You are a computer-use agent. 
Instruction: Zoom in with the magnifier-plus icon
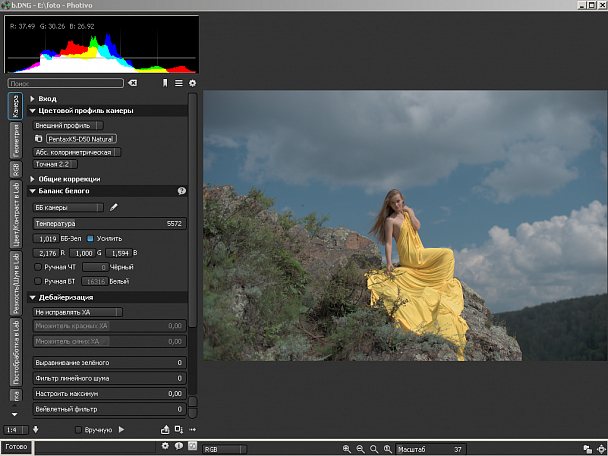click(347, 449)
